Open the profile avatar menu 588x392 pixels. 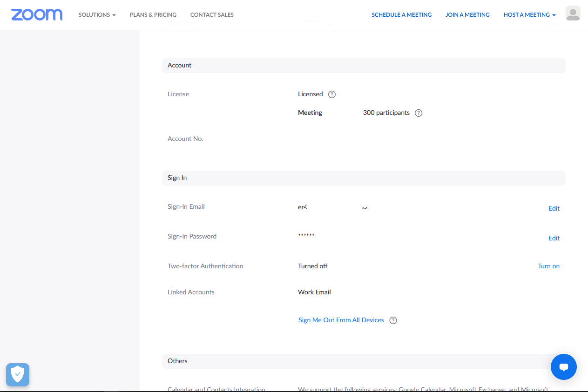click(x=573, y=13)
